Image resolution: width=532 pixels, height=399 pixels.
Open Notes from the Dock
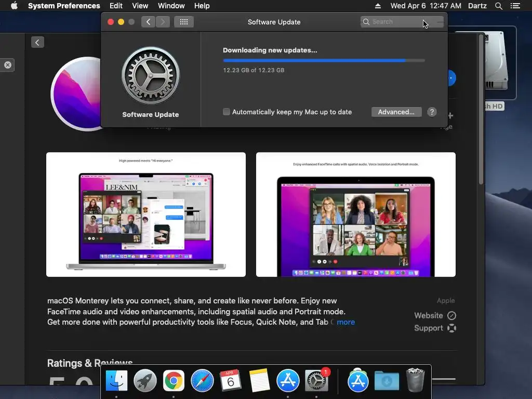click(x=259, y=381)
